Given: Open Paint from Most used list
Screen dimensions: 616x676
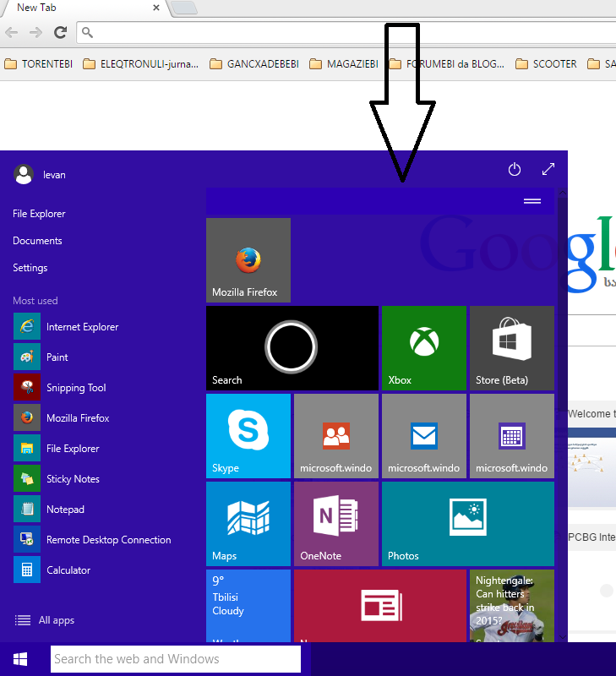Looking at the screenshot, I should point(41,357).
